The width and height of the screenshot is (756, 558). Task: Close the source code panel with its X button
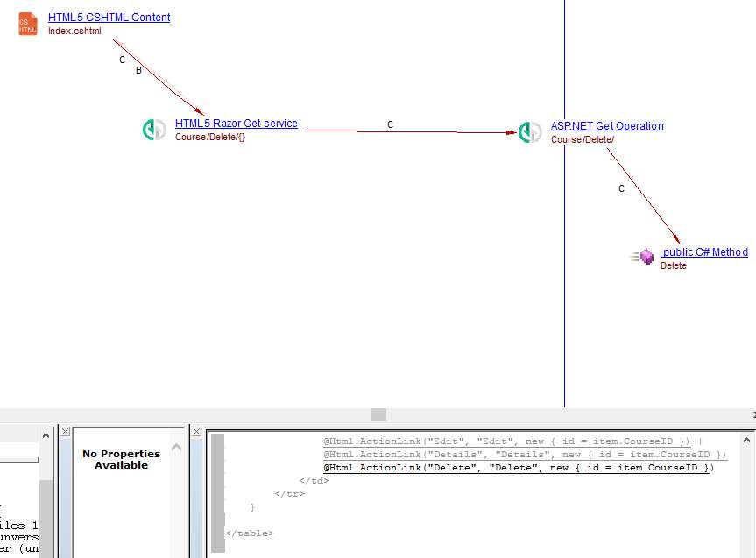point(197,432)
